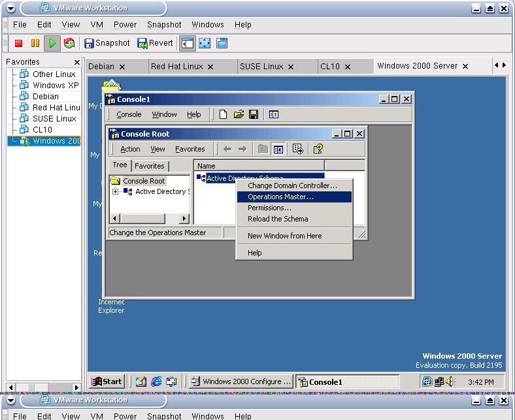Toggle Show/Hide Console Tree icon
This screenshot has width=515, height=420.
278,150
